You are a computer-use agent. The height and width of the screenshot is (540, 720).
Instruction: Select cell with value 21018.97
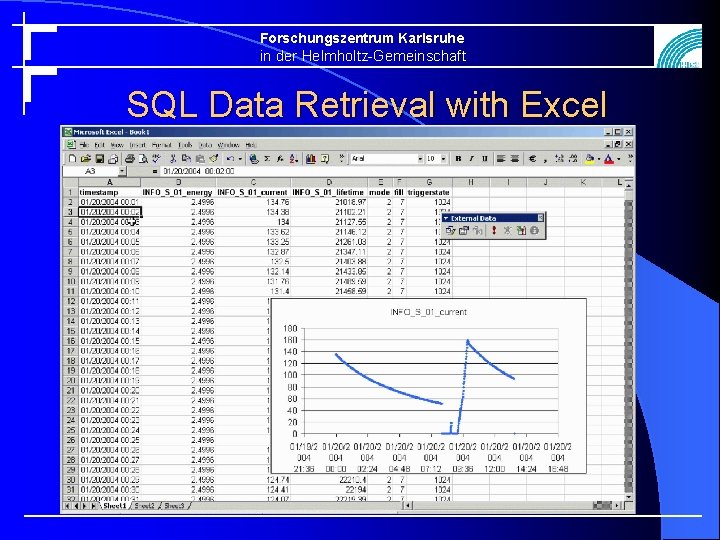pyautogui.click(x=329, y=202)
